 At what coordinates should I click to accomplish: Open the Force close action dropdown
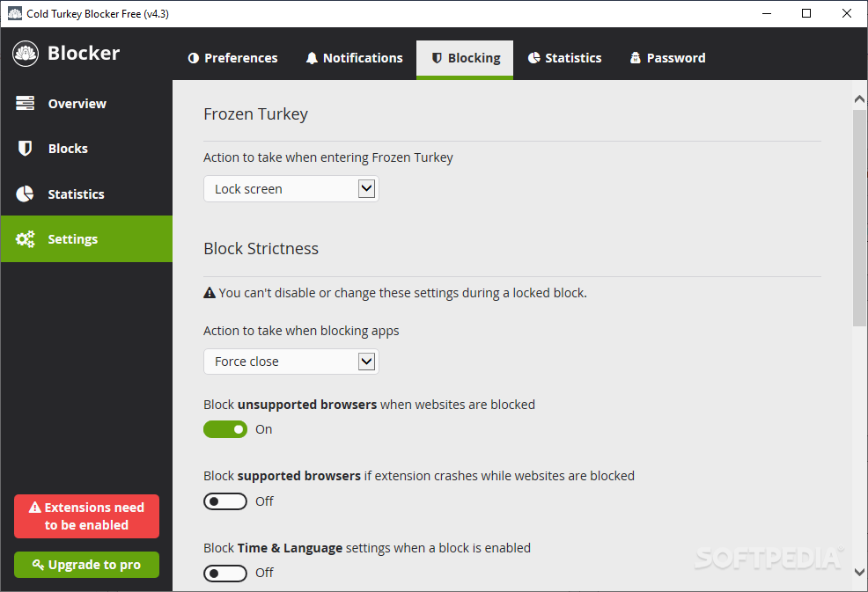291,362
